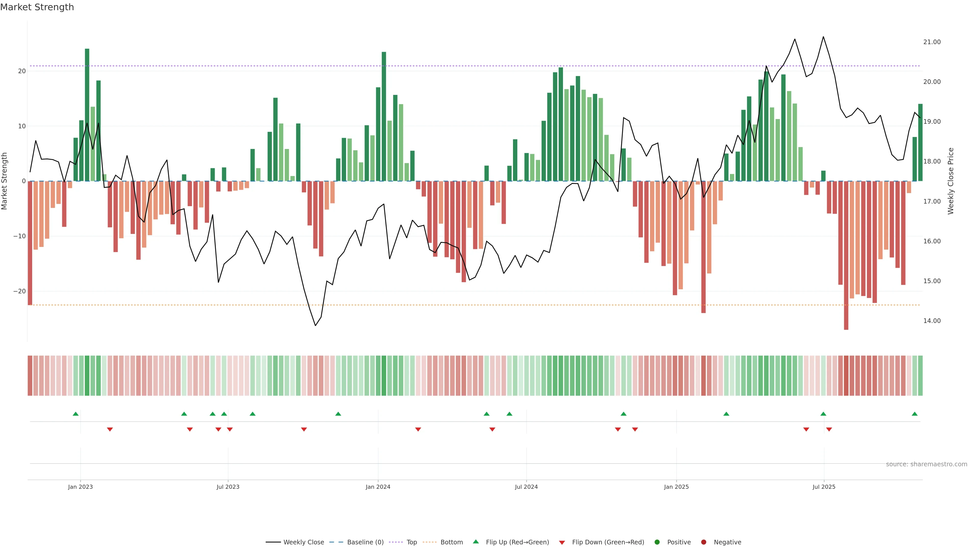Screen dimensions: 980x551
Task: Click the rightmost green heatmap strip cell
Action: coord(920,376)
